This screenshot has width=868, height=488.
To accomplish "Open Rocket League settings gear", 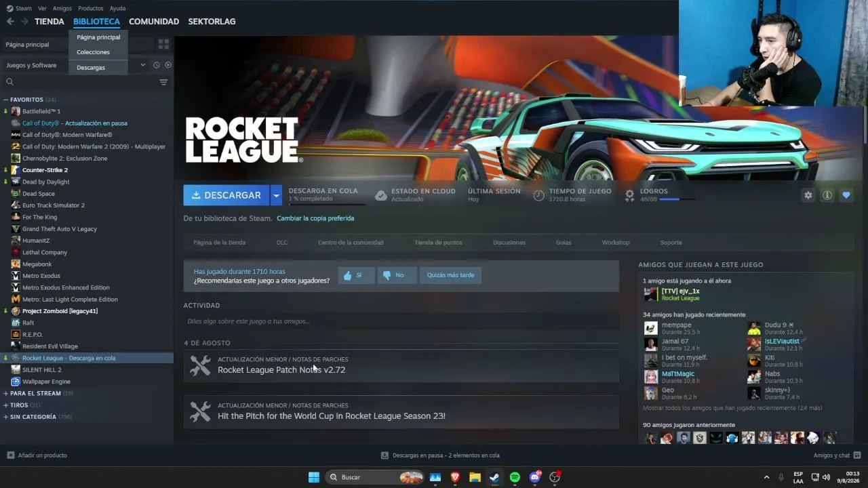I will click(x=808, y=195).
